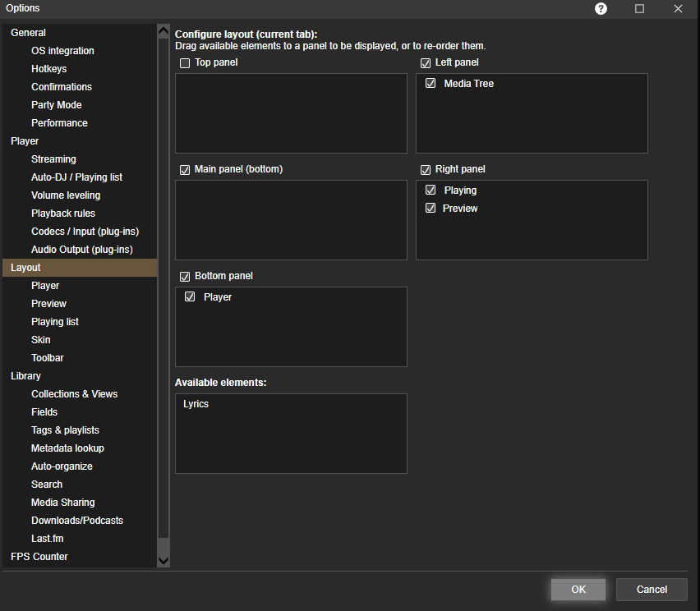The image size is (700, 611).
Task: Disable the Right panel checkbox
Action: point(426,170)
